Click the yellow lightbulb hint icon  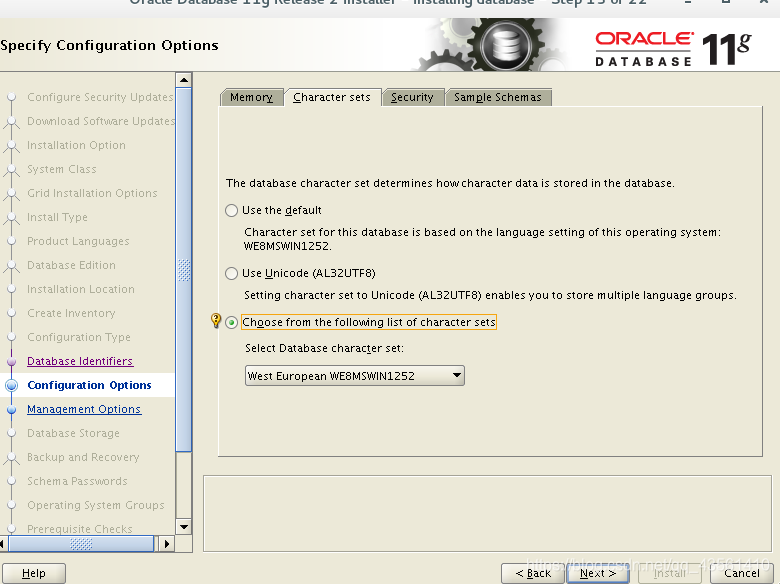tap(216, 320)
